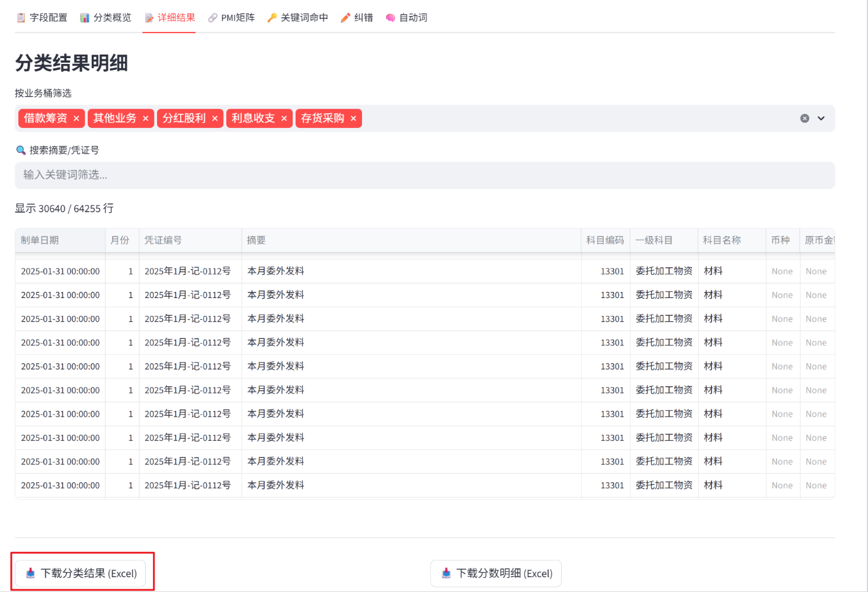This screenshot has width=868, height=592.
Task: Select the 详细结果 tab
Action: coord(169,18)
